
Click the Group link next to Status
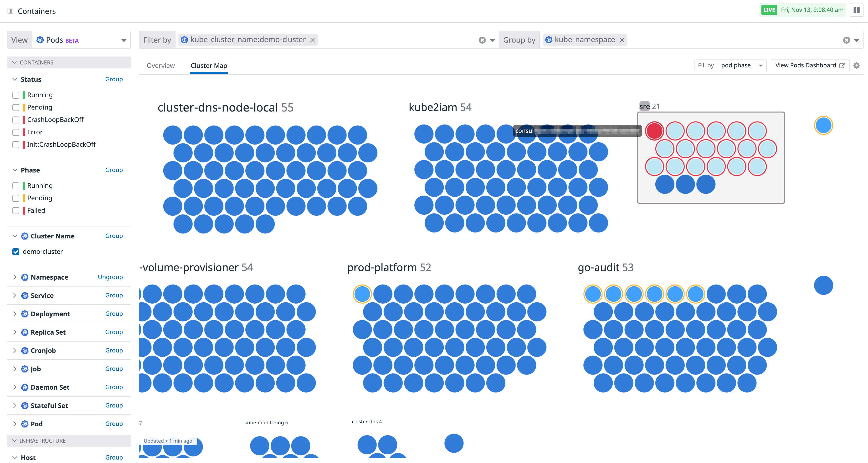pyautogui.click(x=114, y=79)
